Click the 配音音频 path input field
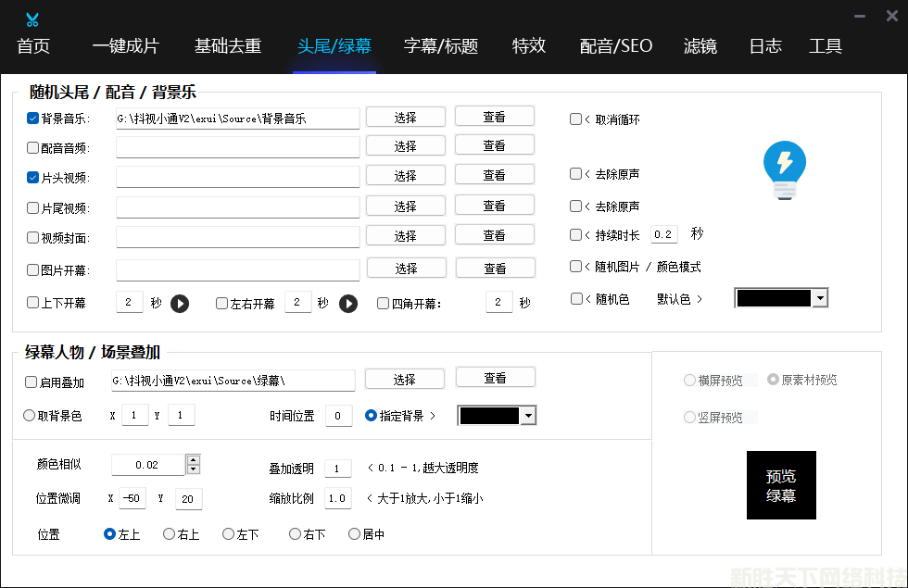 (237, 147)
